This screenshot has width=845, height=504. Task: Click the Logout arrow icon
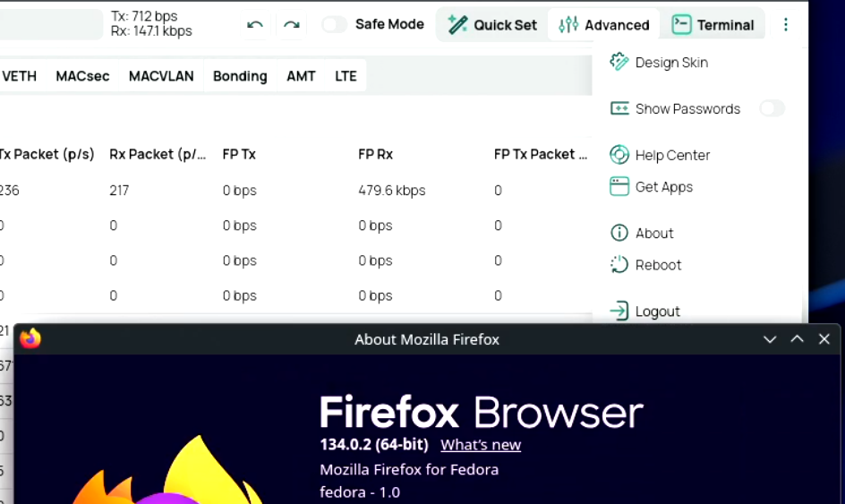click(619, 311)
